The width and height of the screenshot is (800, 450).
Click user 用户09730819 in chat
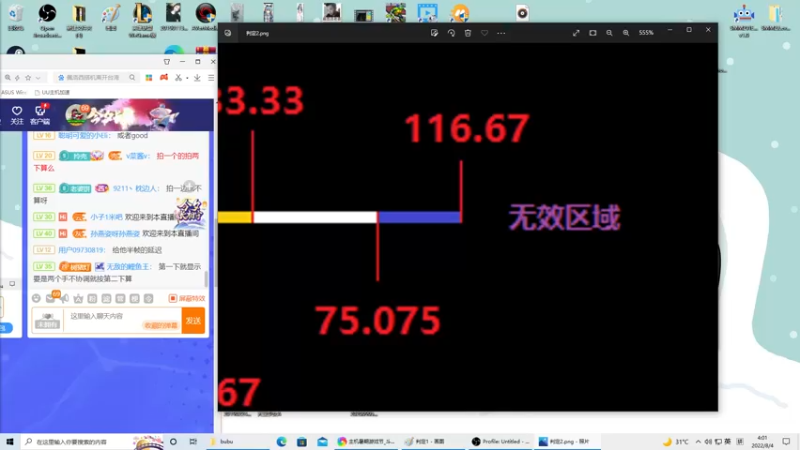point(81,250)
